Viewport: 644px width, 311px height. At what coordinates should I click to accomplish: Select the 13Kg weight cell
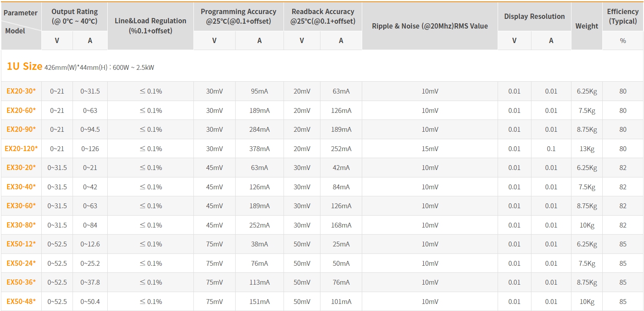586,148
